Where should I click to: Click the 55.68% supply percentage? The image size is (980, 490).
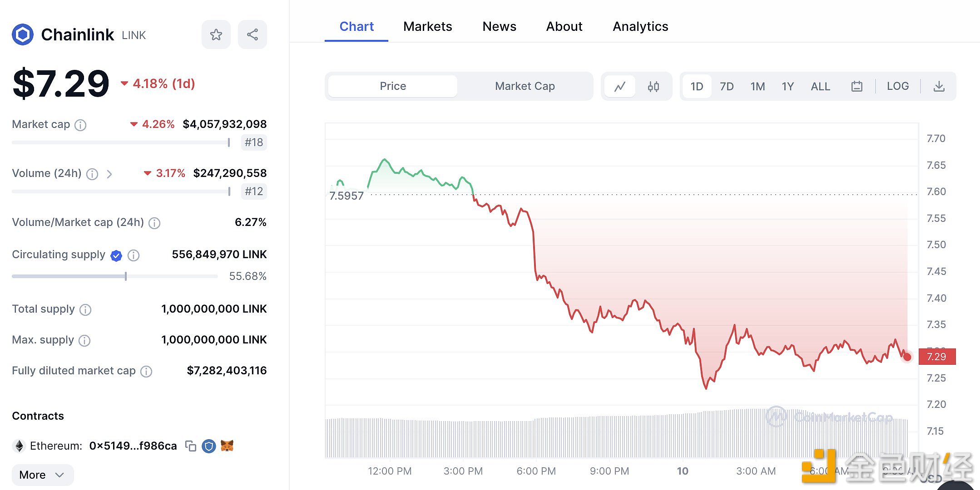pos(247,276)
